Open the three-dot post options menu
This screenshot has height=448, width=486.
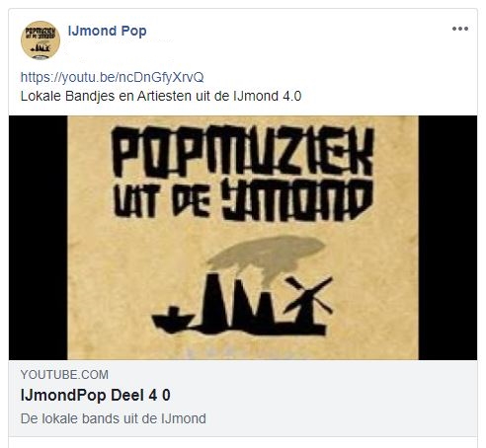[x=460, y=29]
